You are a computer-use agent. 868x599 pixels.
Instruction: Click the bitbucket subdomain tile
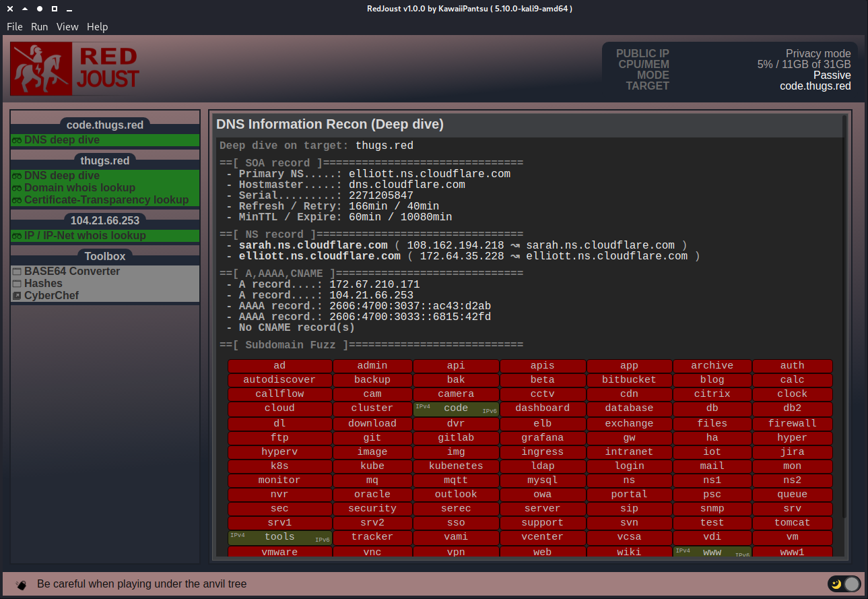tap(629, 380)
